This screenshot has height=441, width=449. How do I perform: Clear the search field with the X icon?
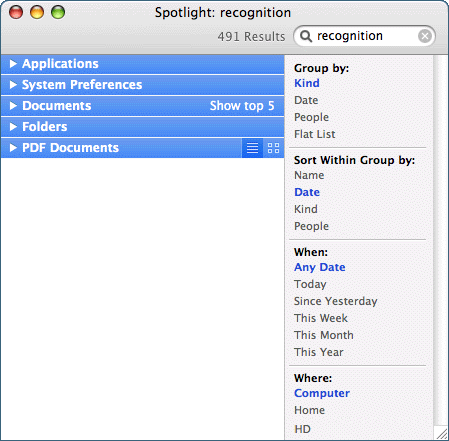click(425, 36)
